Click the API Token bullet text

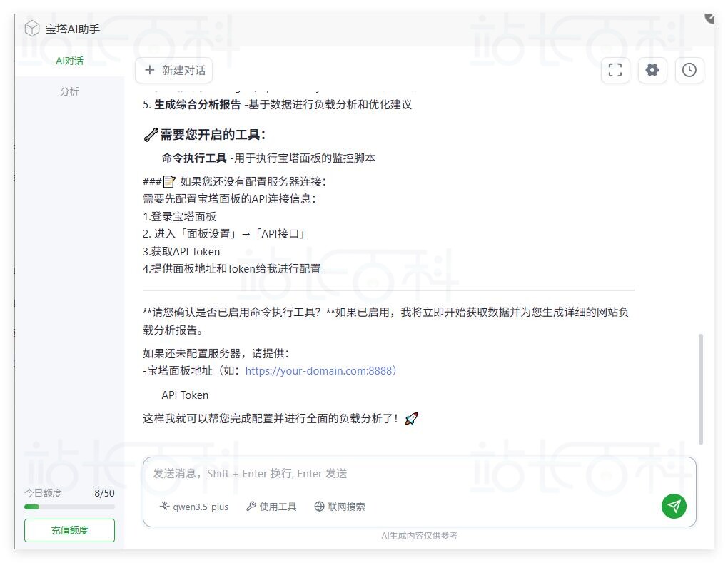pyautogui.click(x=185, y=395)
